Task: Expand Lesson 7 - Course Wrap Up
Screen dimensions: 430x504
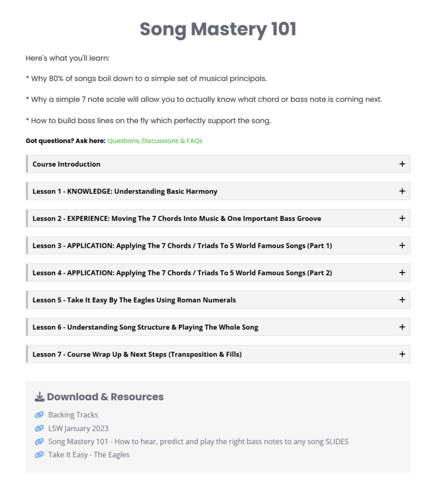Action: pyautogui.click(x=217, y=354)
